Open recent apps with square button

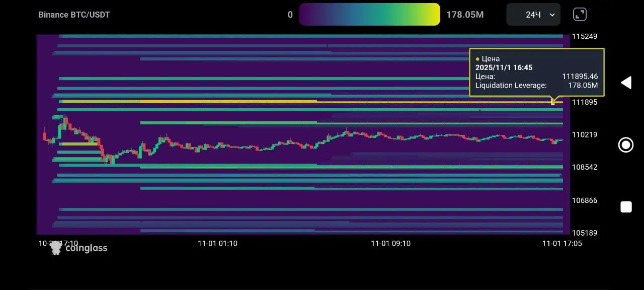coord(626,207)
